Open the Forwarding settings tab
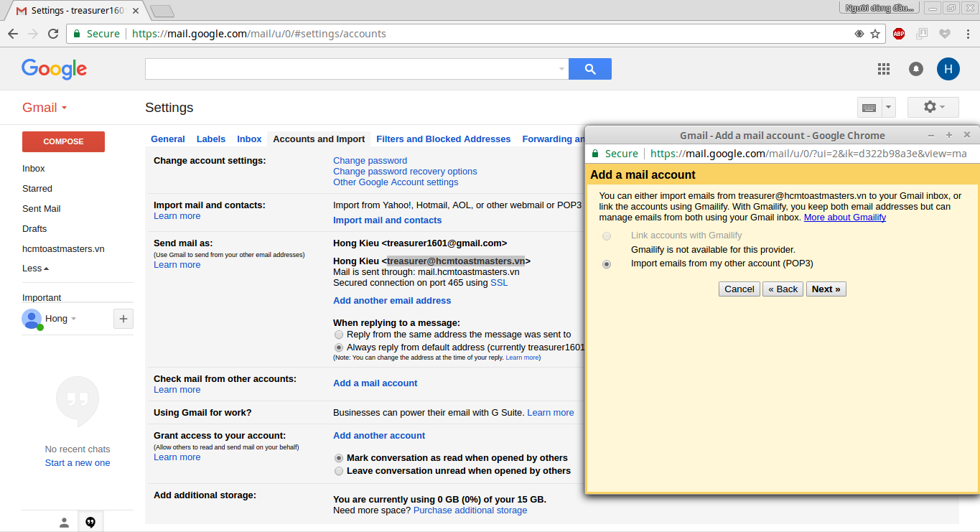The height and width of the screenshot is (532, 980). (554, 139)
